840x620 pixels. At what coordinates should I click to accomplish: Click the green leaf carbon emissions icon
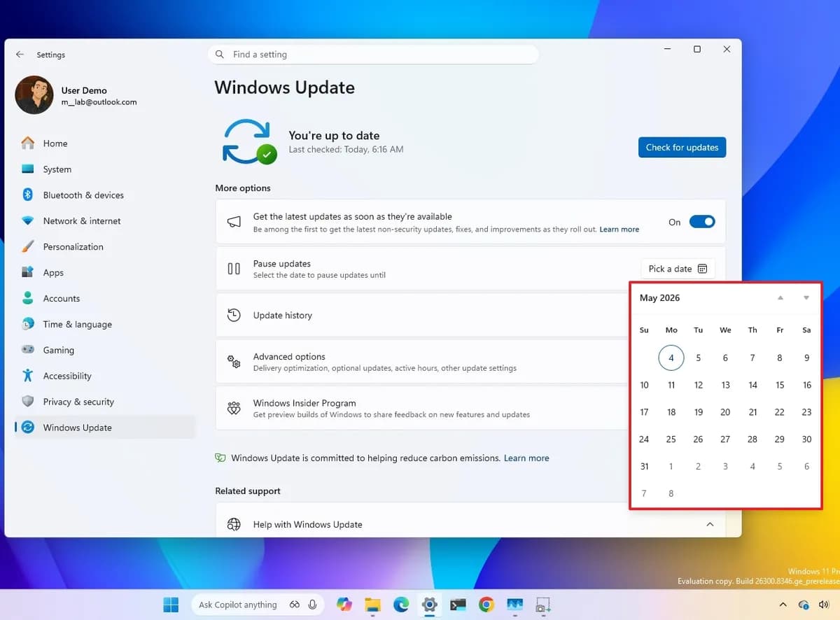(220, 458)
